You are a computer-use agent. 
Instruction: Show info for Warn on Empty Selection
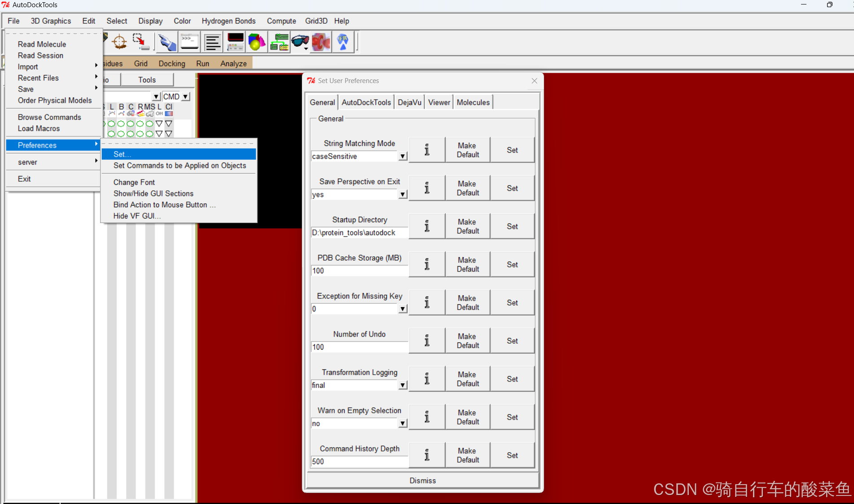tap(427, 417)
